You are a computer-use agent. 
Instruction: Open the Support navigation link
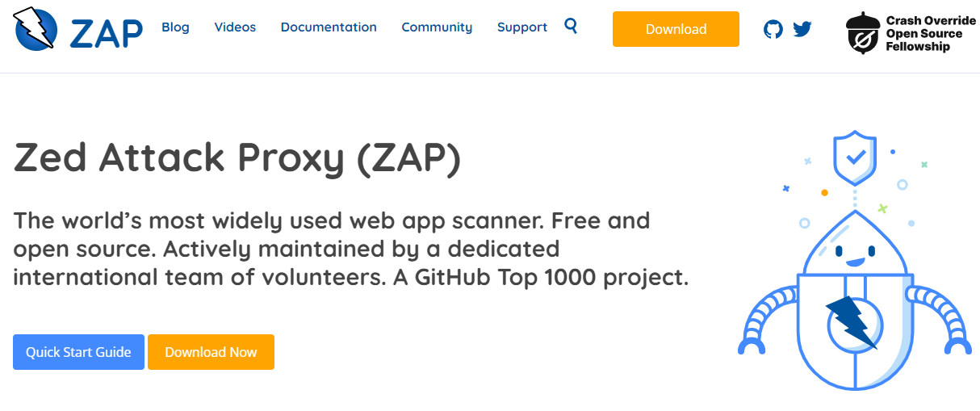pos(521,27)
